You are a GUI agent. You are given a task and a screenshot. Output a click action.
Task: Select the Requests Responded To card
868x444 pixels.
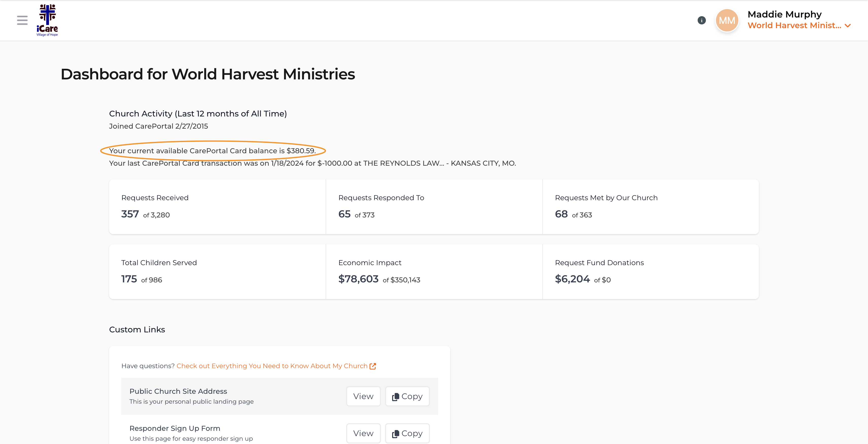(x=434, y=207)
